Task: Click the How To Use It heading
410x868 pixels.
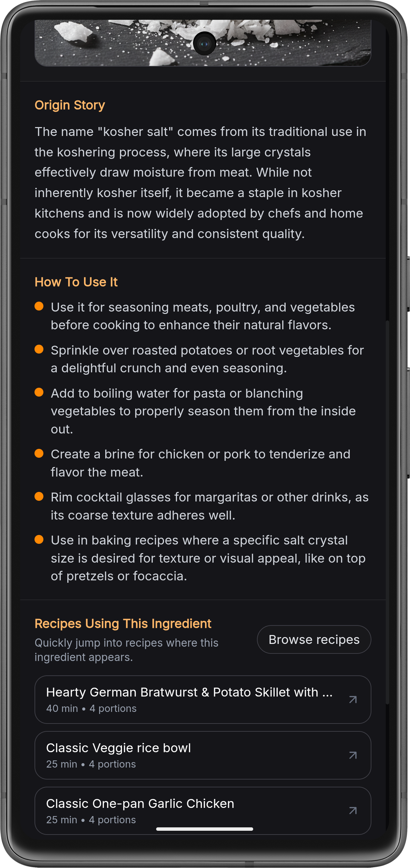Action: [x=76, y=282]
